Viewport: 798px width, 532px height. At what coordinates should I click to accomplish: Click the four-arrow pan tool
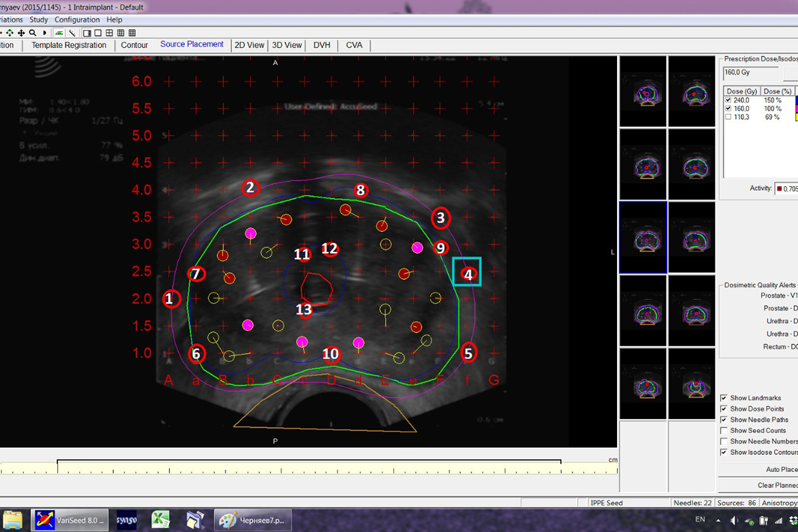point(21,33)
